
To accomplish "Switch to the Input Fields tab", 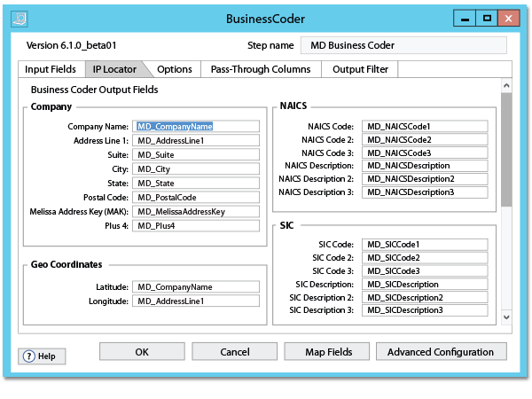I will point(51,69).
